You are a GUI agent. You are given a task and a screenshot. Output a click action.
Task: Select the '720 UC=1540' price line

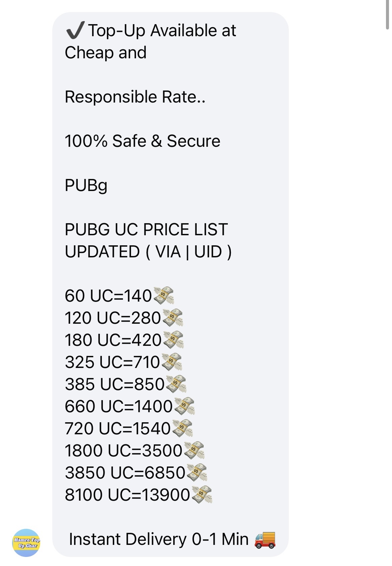[118, 429]
